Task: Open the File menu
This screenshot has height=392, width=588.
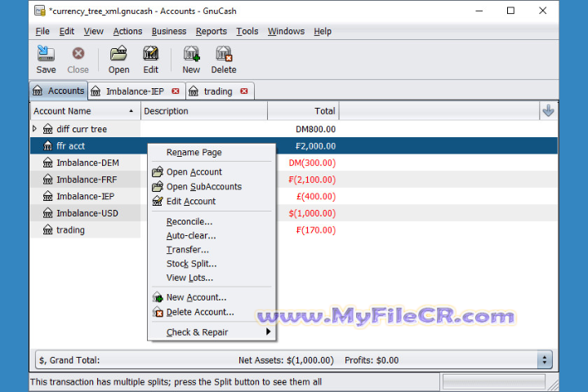Action: coord(42,32)
